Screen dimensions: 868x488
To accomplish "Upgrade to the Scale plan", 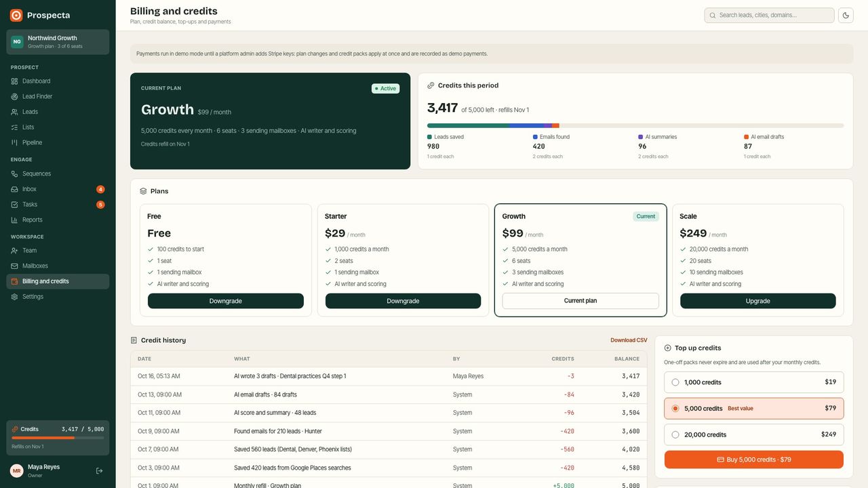I will [758, 301].
